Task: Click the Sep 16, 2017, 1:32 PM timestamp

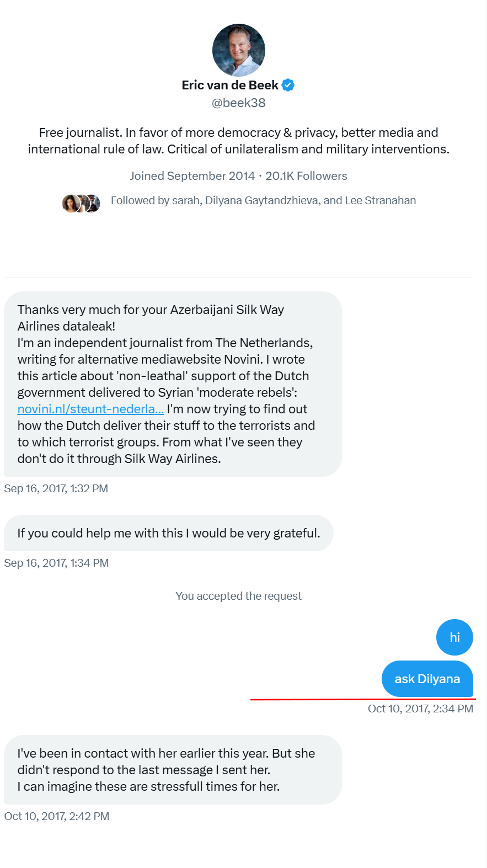Action: (56, 488)
